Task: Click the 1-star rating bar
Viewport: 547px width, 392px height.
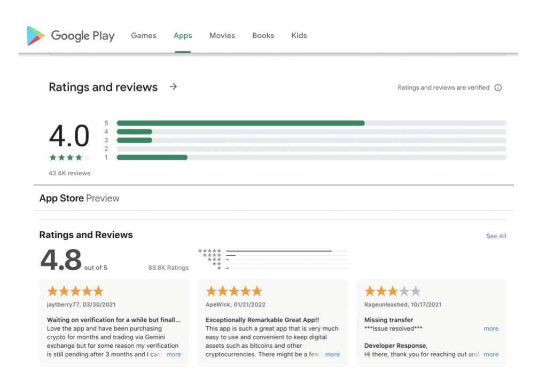Action: coord(311,158)
